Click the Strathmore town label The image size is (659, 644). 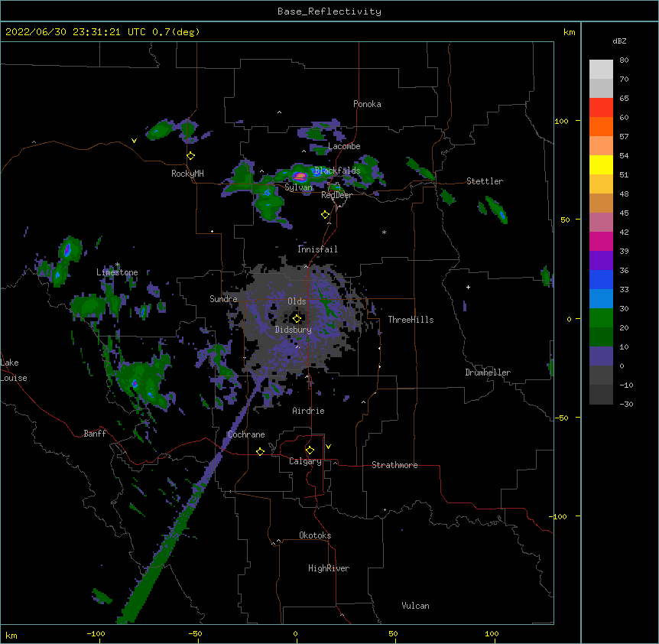point(394,465)
